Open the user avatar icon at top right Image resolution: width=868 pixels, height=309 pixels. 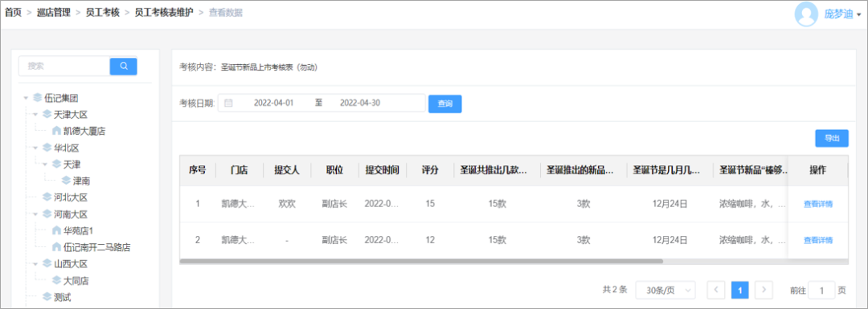click(x=806, y=14)
